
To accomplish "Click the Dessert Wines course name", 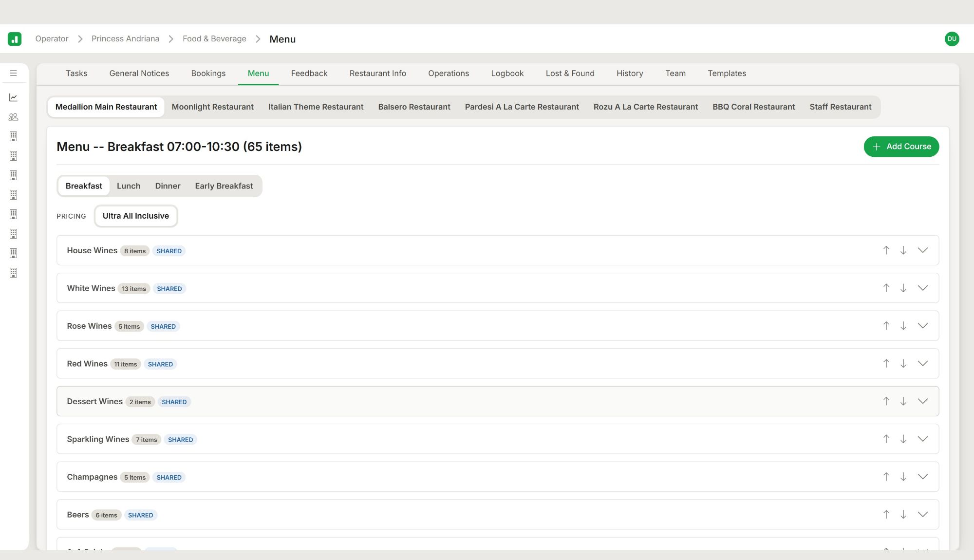I will (x=95, y=402).
